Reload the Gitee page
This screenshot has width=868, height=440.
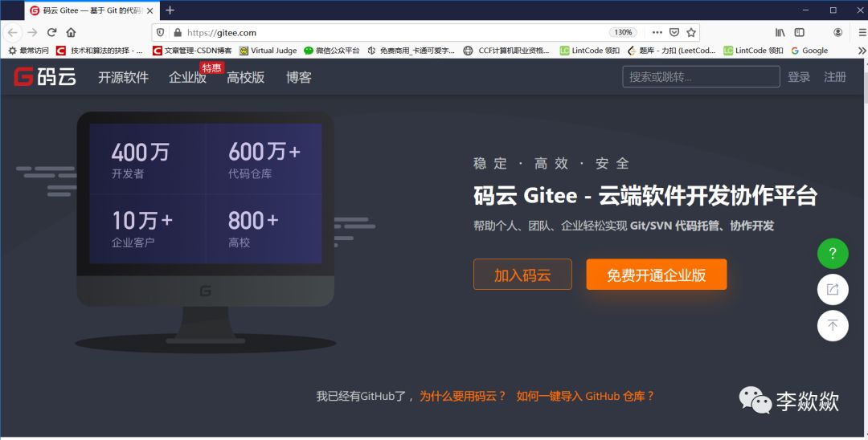[x=52, y=33]
